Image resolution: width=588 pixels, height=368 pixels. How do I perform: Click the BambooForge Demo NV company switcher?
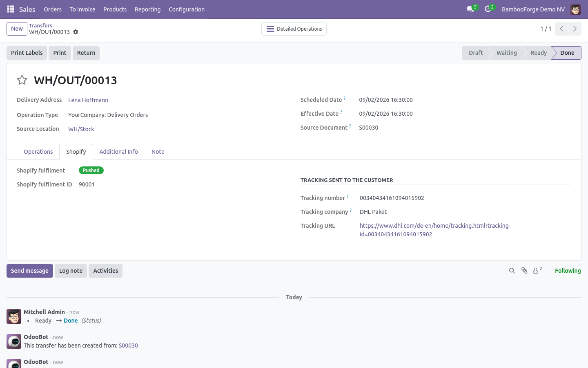coord(533,9)
